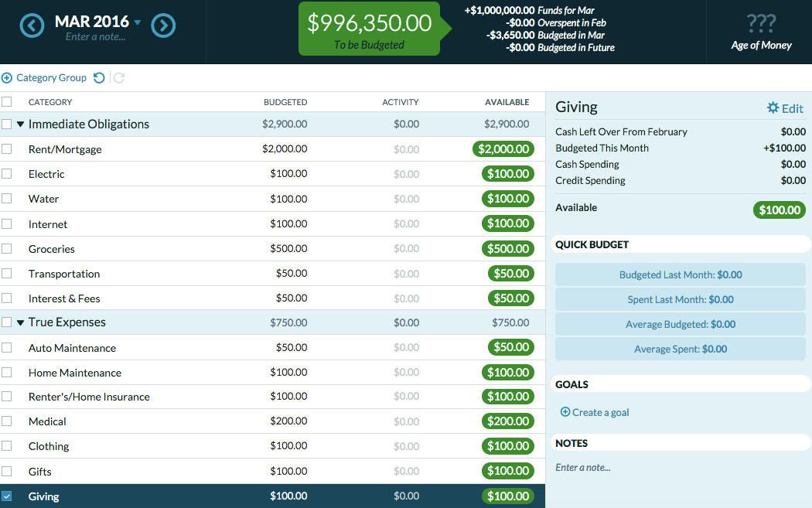
Task: Toggle the select-all checkbox in header
Action: [7, 102]
